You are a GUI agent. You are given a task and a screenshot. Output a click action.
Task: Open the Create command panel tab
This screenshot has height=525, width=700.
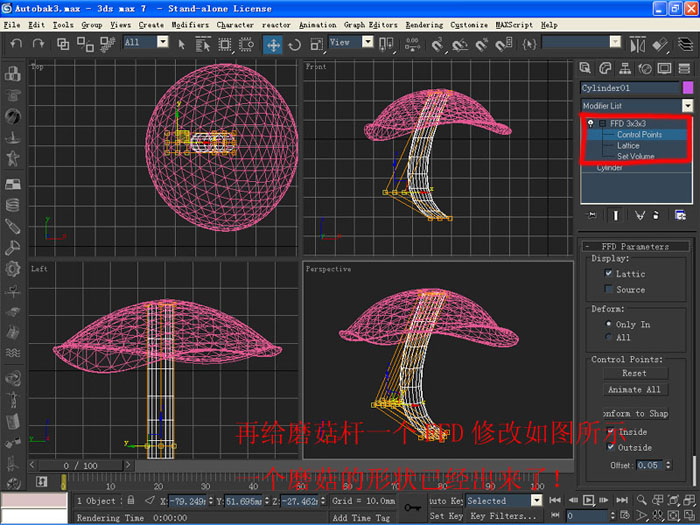pyautogui.click(x=585, y=68)
